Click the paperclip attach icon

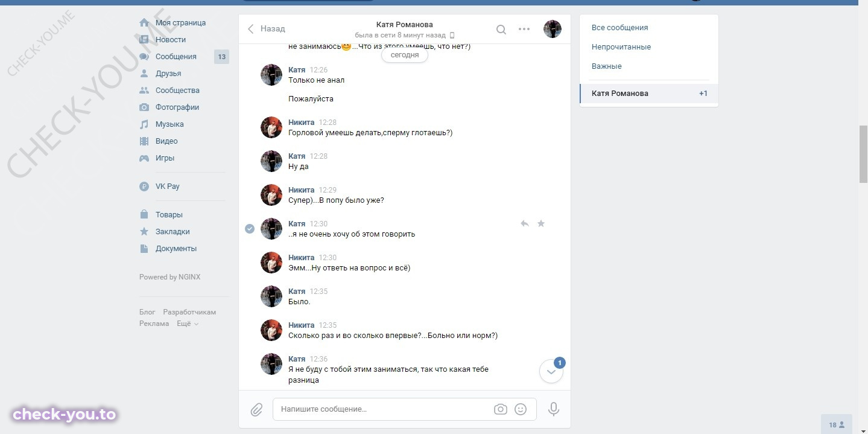(257, 410)
